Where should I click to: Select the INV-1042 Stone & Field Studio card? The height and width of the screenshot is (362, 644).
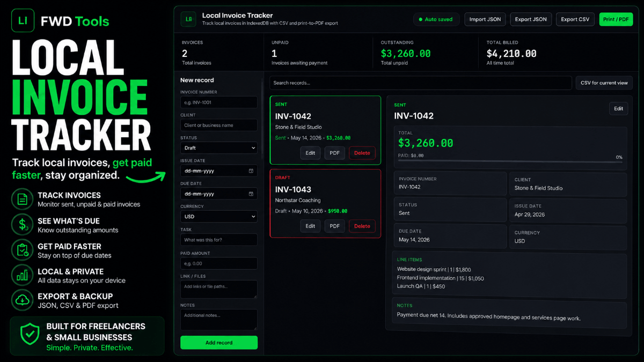[x=325, y=130]
